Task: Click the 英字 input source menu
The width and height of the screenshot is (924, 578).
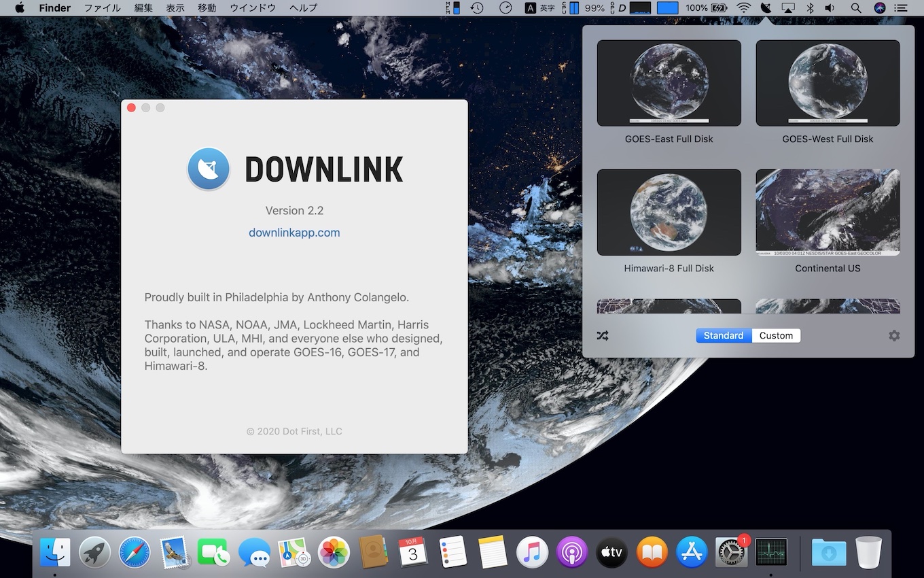Action: pos(540,8)
